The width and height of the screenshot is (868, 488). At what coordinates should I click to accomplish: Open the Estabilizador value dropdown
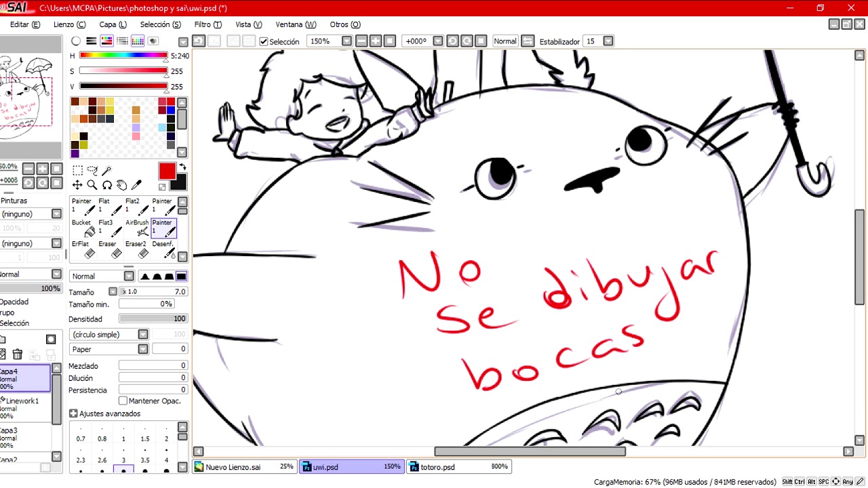tap(608, 41)
